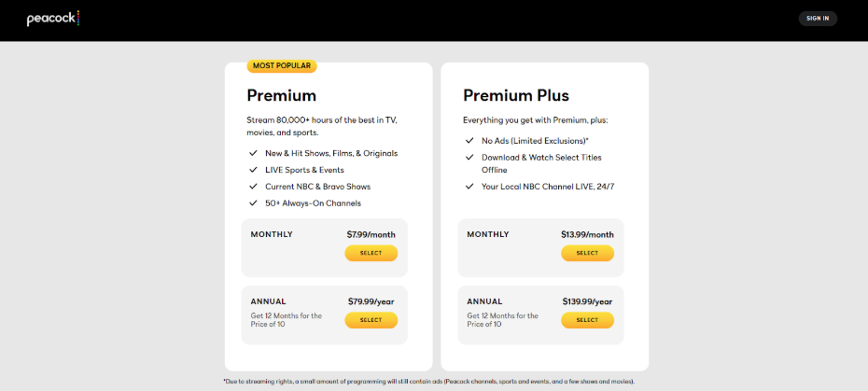Select the Premium monthly $7.99 plan
Image resolution: width=868 pixels, height=391 pixels.
(x=371, y=253)
